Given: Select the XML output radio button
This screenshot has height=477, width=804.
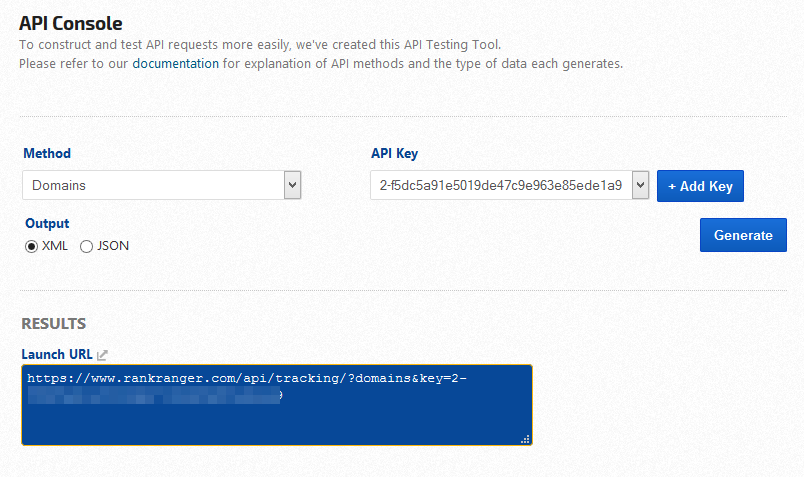Looking at the screenshot, I should pyautogui.click(x=31, y=246).
